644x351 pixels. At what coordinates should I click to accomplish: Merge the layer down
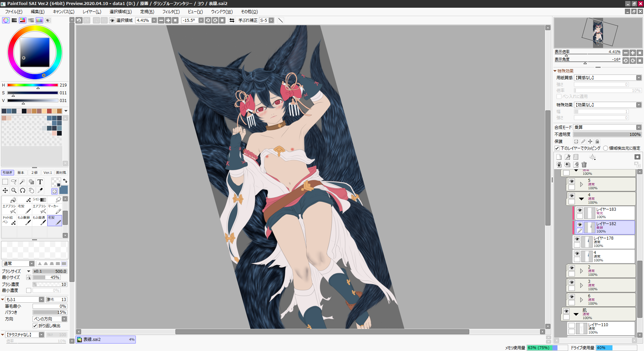(559, 164)
